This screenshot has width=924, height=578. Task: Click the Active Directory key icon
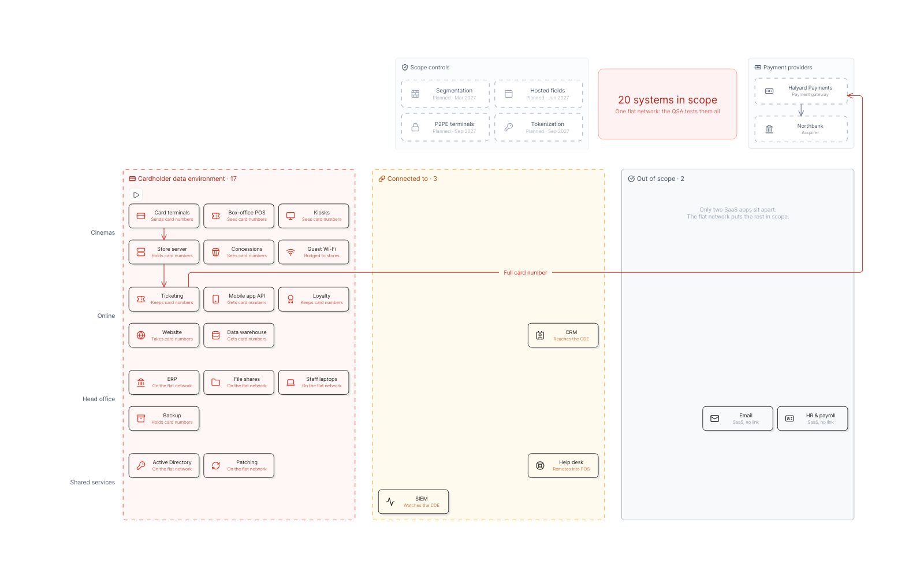point(141,466)
